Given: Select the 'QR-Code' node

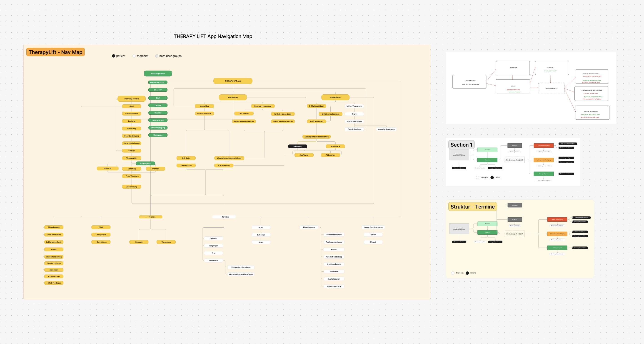Looking at the screenshot, I should point(186,158).
